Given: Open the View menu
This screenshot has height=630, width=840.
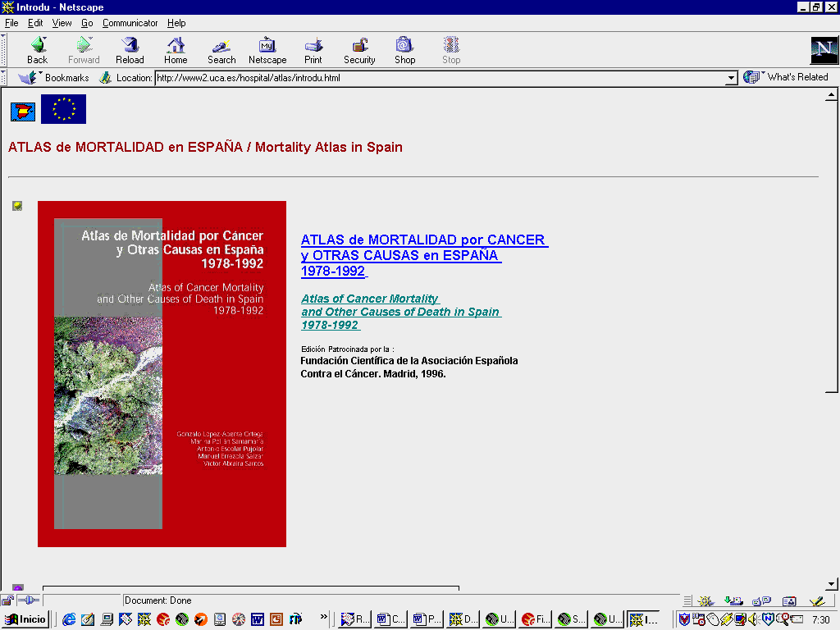Looking at the screenshot, I should 62,23.
